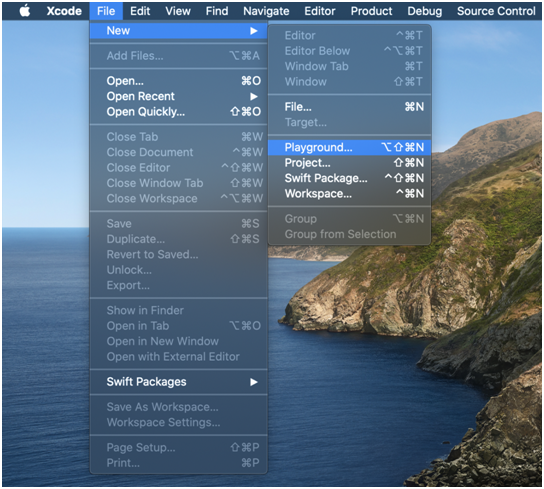Click the Close Workspace menu item
Screen dimensions: 544x489
click(178, 199)
